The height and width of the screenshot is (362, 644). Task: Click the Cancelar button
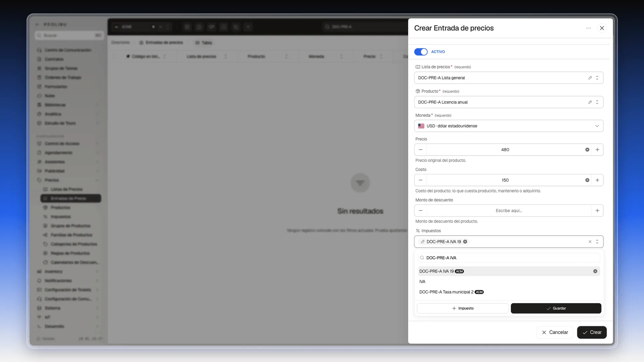(x=555, y=333)
